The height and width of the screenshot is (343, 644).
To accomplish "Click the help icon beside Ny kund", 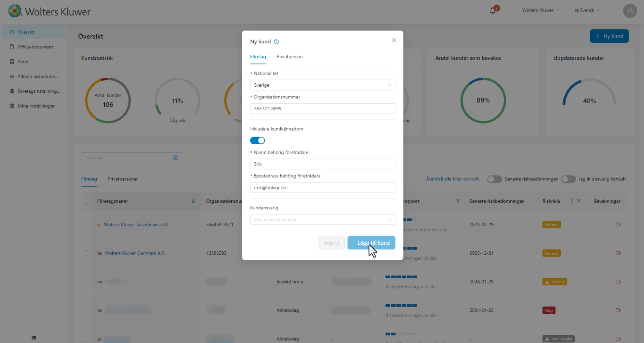I will coord(276,42).
